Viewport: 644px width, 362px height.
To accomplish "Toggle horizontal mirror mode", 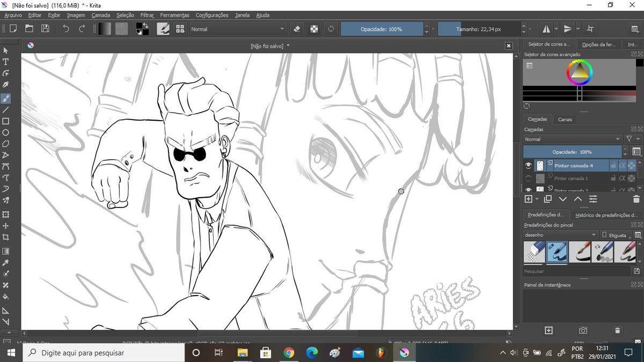I will click(546, 28).
